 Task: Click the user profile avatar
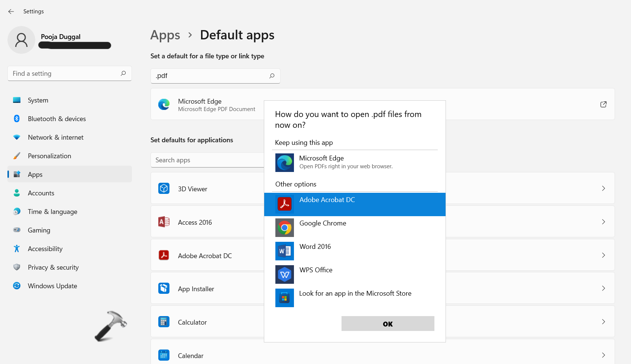(22, 40)
